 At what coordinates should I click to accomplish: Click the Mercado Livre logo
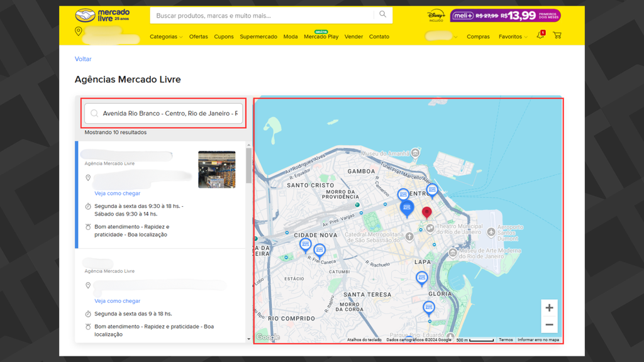click(x=103, y=16)
